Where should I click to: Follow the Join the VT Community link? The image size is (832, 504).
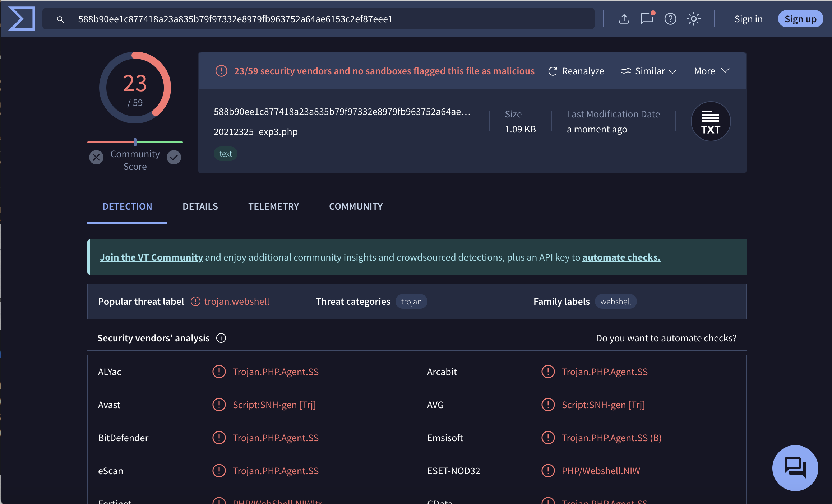tap(151, 257)
